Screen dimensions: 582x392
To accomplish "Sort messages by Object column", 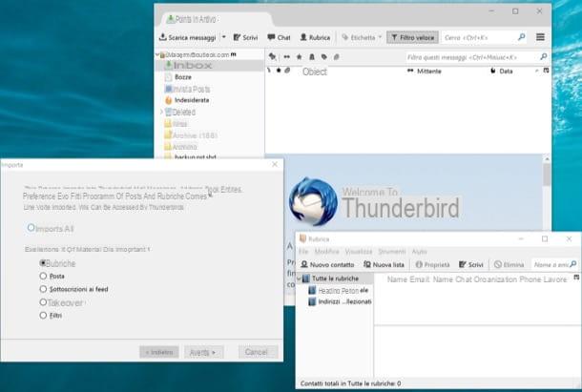I will coord(315,72).
